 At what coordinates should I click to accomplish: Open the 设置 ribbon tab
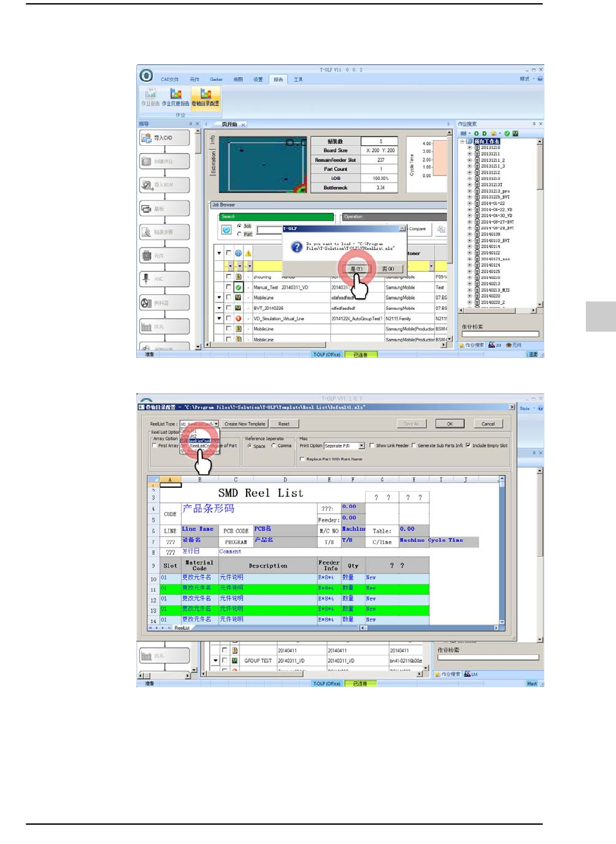[x=258, y=80]
